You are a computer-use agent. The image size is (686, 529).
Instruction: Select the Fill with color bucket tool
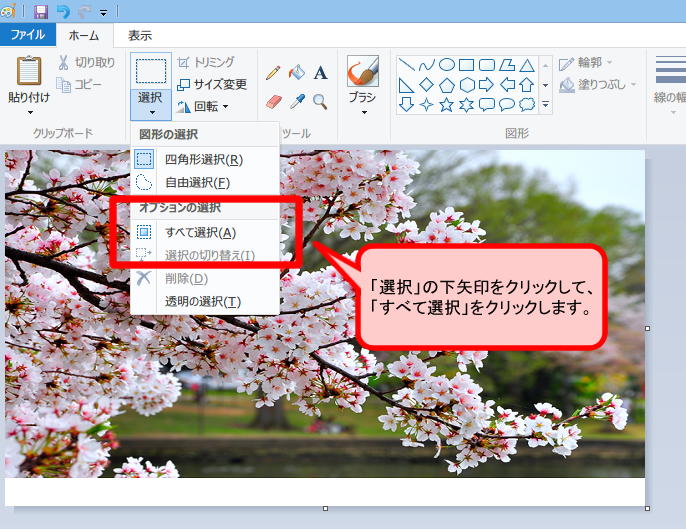click(x=297, y=72)
